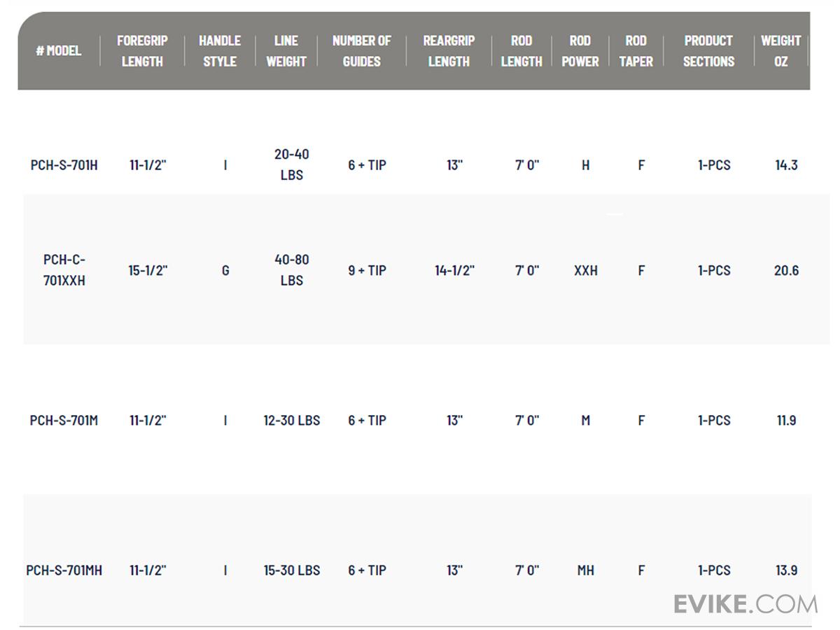840x630 pixels.
Task: Click the FOREGRIP LENGTH column header
Action: pos(142,51)
